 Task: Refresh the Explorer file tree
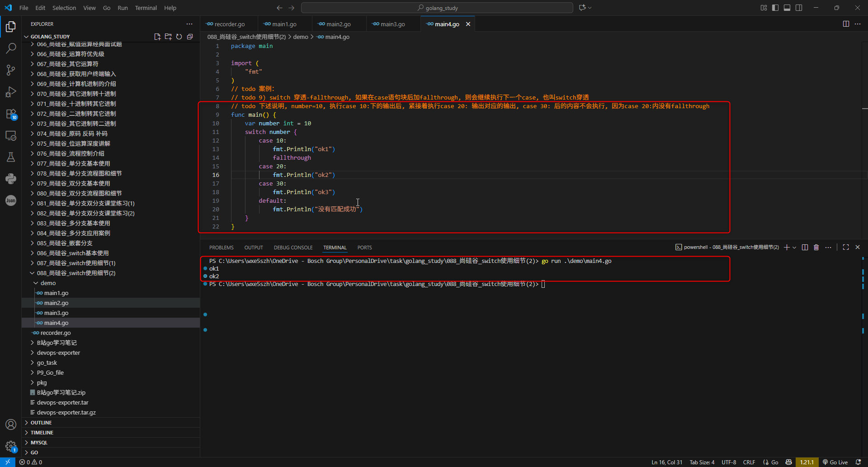[179, 37]
